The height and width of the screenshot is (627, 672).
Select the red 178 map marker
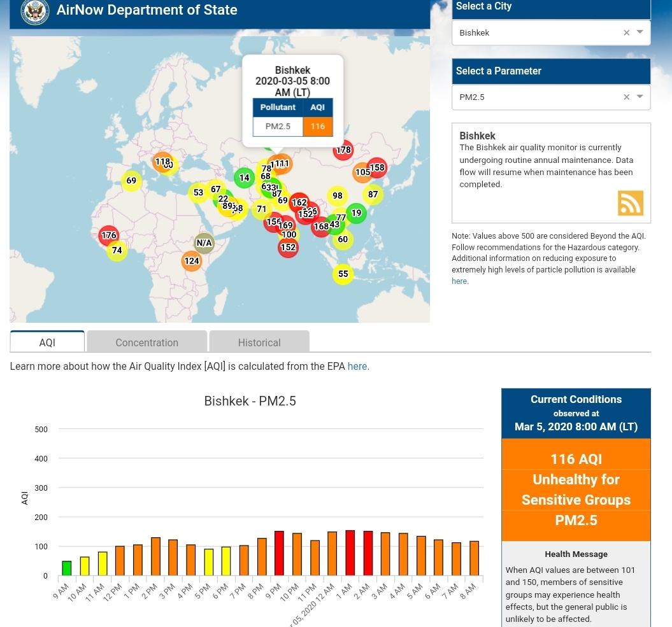tap(343, 151)
